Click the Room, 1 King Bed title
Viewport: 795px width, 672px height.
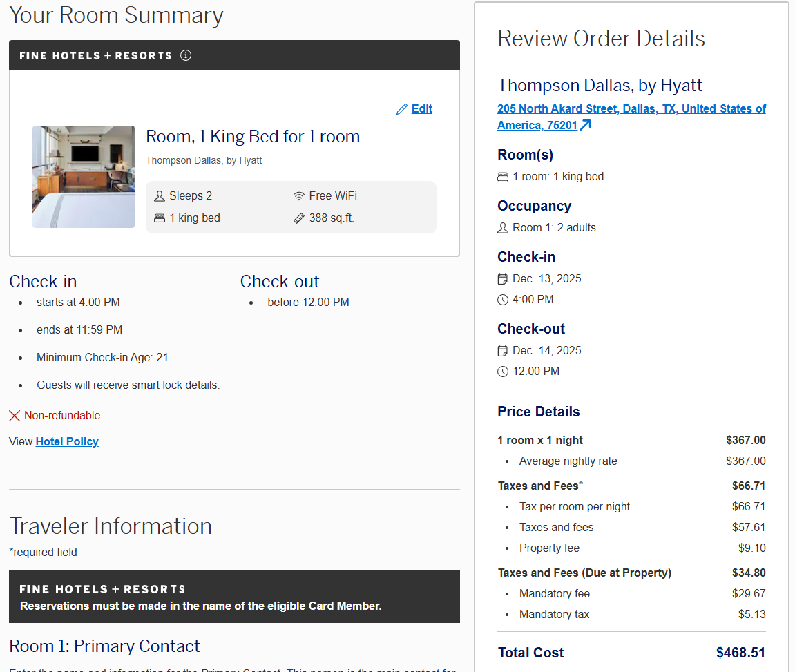point(253,136)
